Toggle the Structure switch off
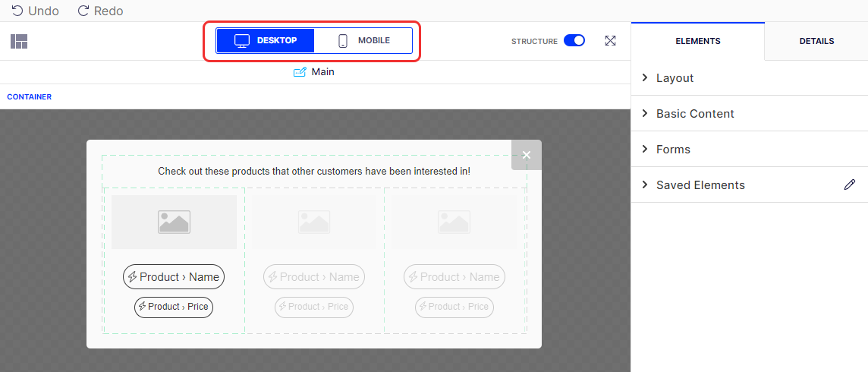The height and width of the screenshot is (372, 868). point(574,41)
